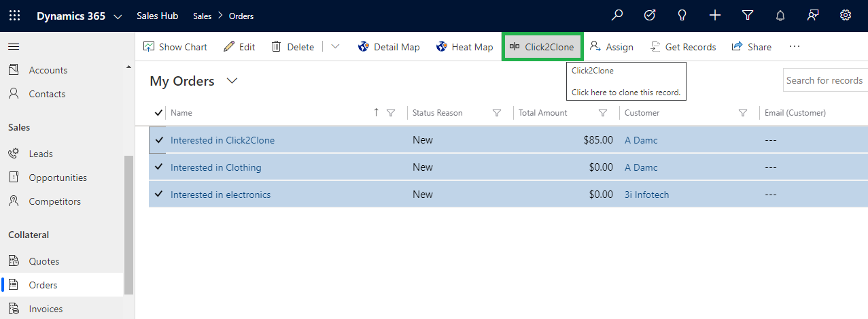
Task: Click the notifications bell icon
Action: tap(780, 16)
